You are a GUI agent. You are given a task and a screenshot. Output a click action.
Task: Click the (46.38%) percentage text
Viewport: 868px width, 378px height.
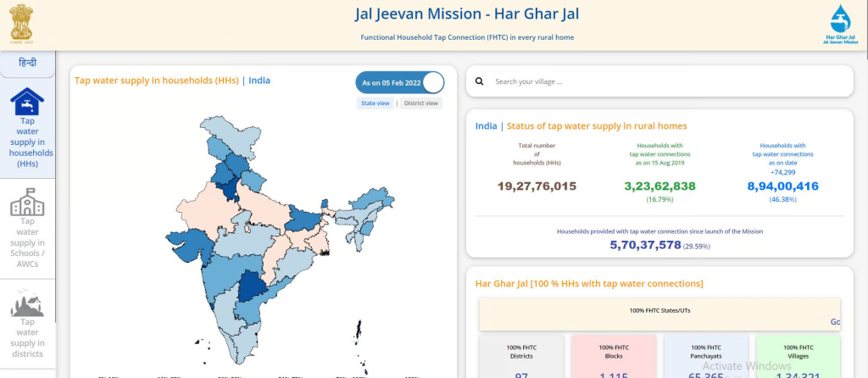[x=782, y=199]
